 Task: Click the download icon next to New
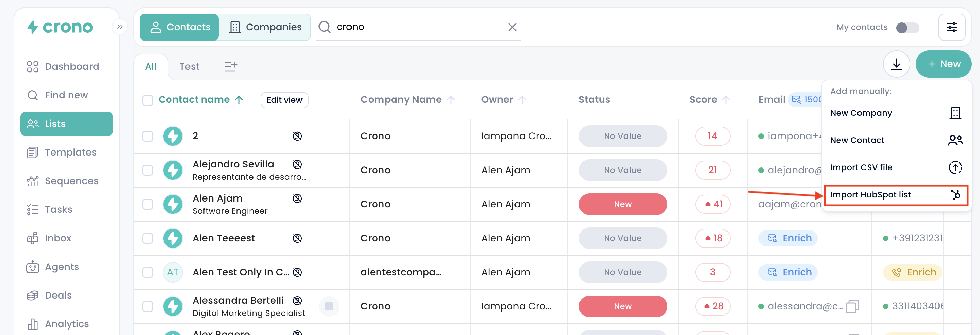click(x=896, y=64)
